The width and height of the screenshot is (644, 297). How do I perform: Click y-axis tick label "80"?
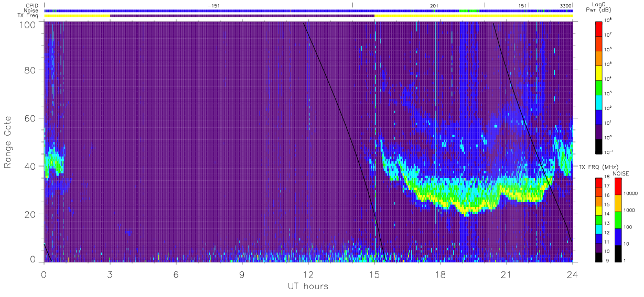tap(30, 70)
